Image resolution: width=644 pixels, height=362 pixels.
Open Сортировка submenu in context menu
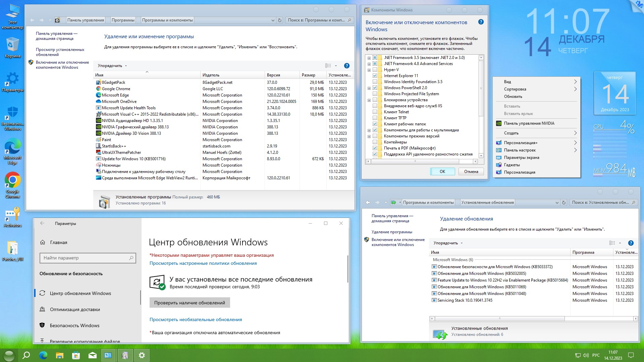[536, 89]
